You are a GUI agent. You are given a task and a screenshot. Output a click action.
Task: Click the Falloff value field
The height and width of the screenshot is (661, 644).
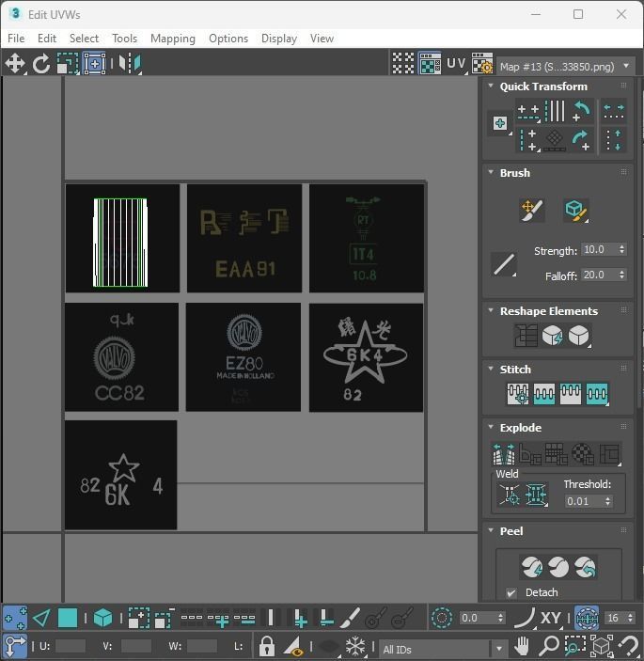click(x=599, y=275)
